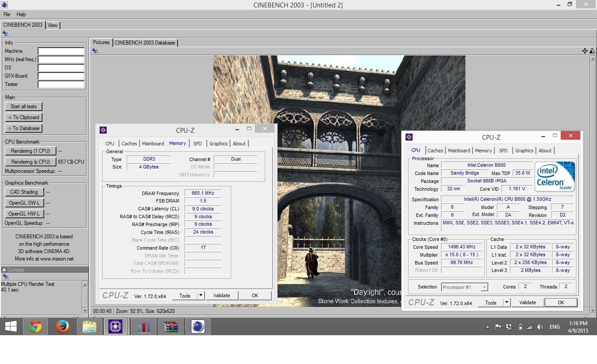
Task: Open the About tab in the Memory CPU-Z window
Action: pyautogui.click(x=239, y=144)
